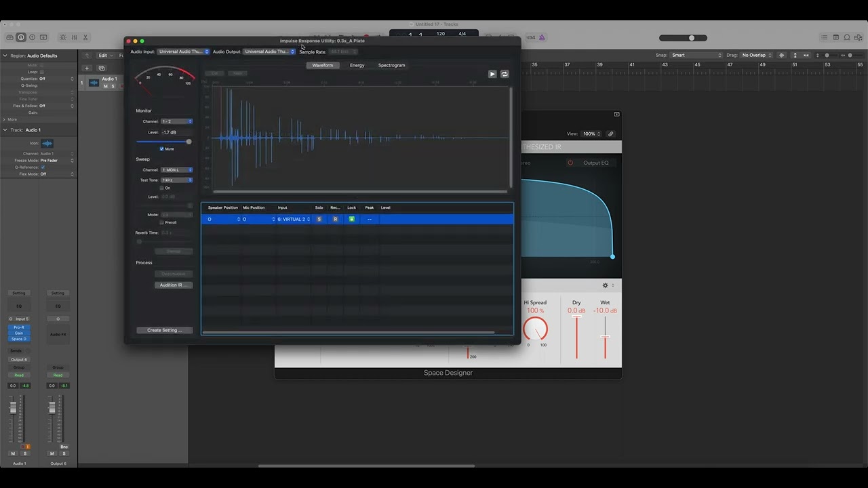Open the Library button in Logic toolbar

pyautogui.click(x=9, y=37)
